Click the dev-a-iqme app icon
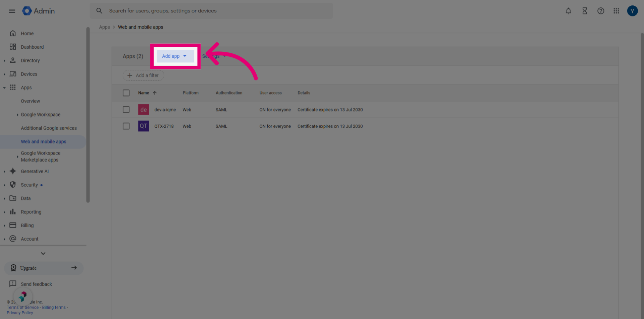 tap(144, 109)
